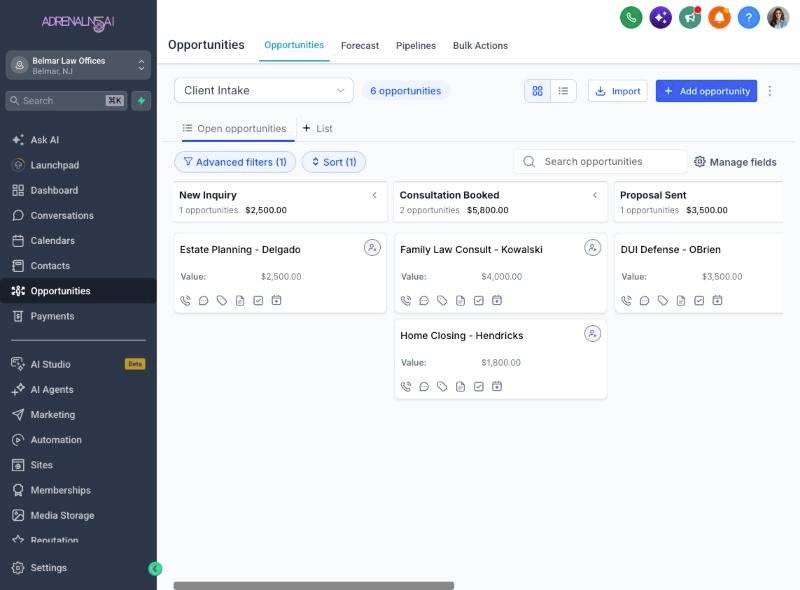Click tag icon on Estate Planning - Delgado card

click(x=221, y=301)
